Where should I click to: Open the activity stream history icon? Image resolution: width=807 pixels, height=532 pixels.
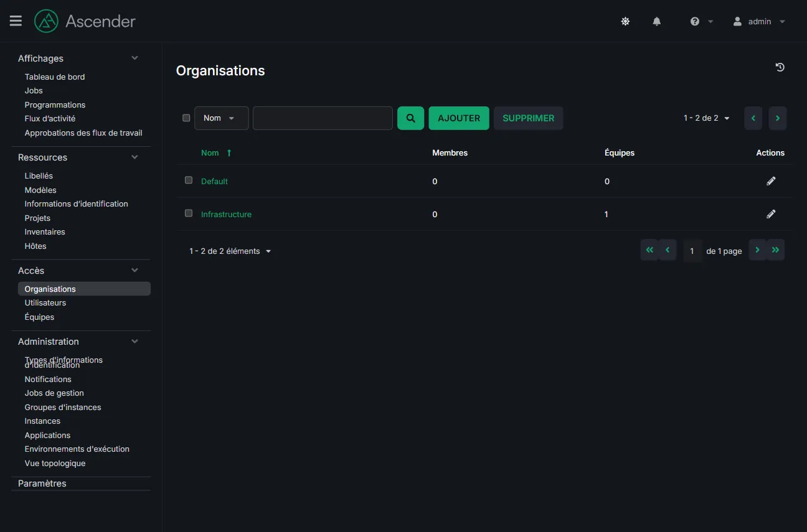coord(780,67)
